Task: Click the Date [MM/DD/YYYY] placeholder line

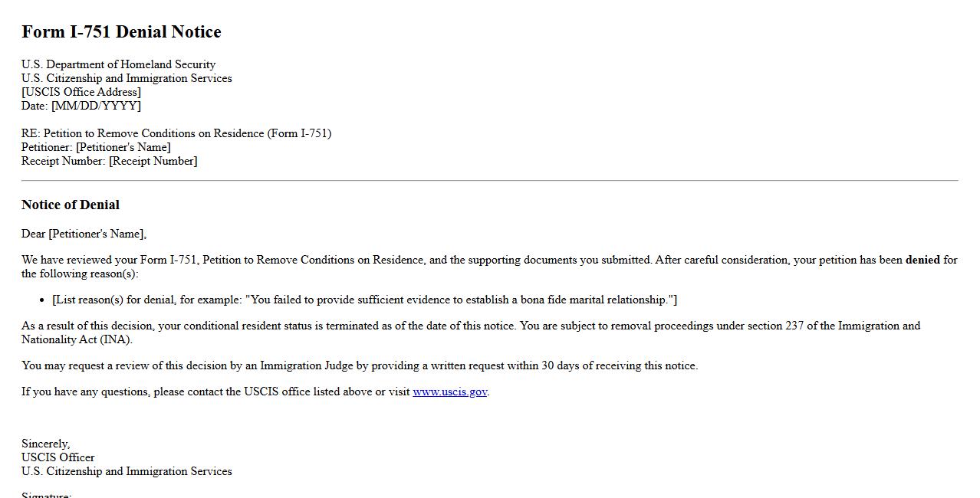Action: coord(81,106)
